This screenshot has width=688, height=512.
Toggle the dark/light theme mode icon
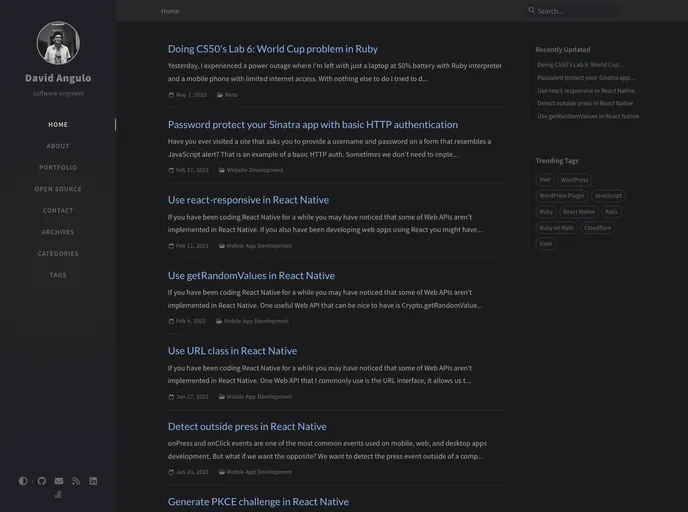[23, 481]
